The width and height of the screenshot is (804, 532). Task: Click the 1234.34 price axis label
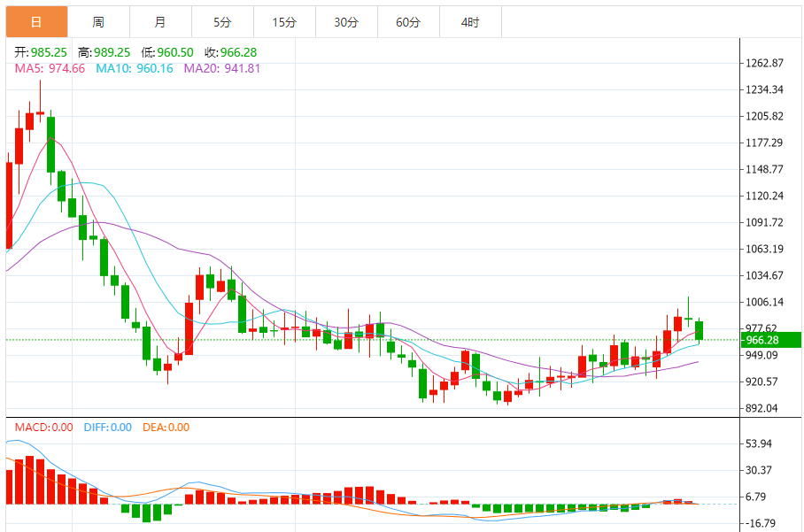[x=764, y=89]
